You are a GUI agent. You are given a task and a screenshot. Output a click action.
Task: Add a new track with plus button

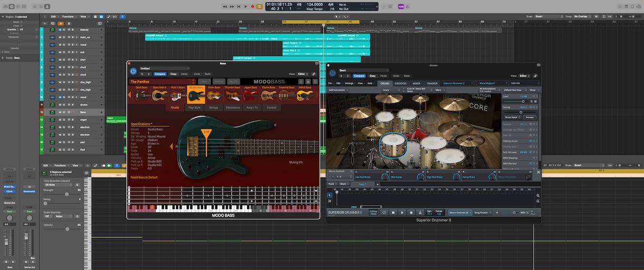coord(44,23)
